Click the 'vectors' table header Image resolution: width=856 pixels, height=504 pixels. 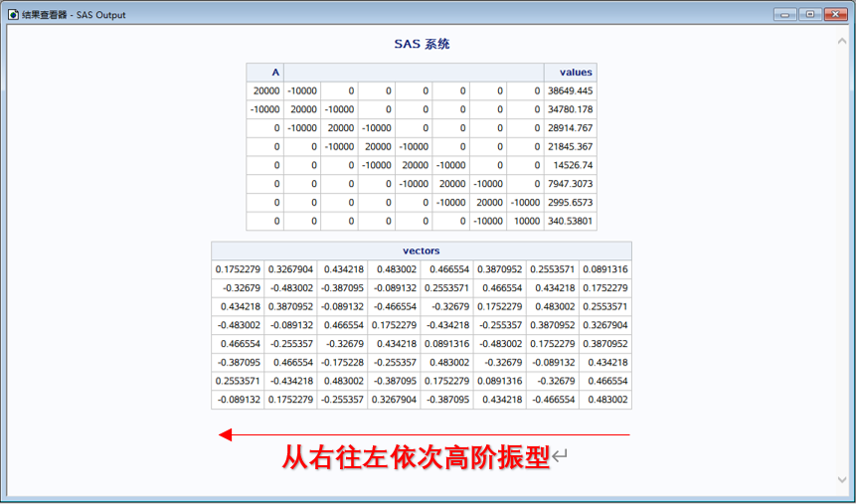tap(422, 251)
